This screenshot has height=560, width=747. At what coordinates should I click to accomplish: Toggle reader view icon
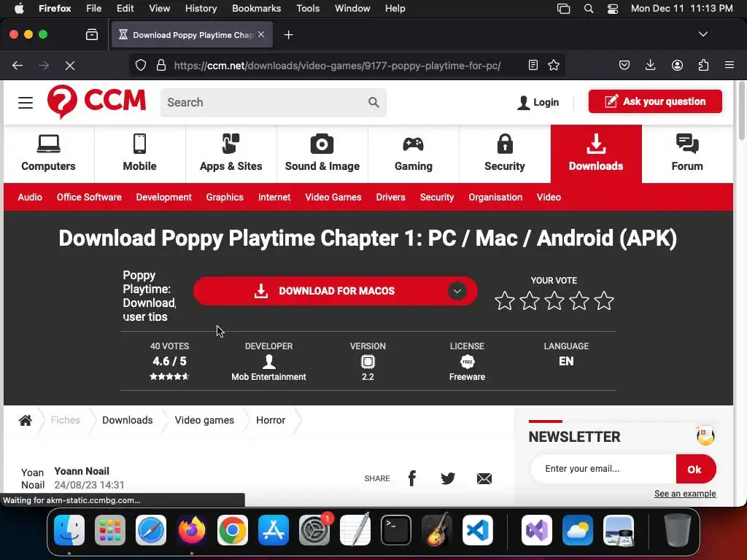click(533, 65)
